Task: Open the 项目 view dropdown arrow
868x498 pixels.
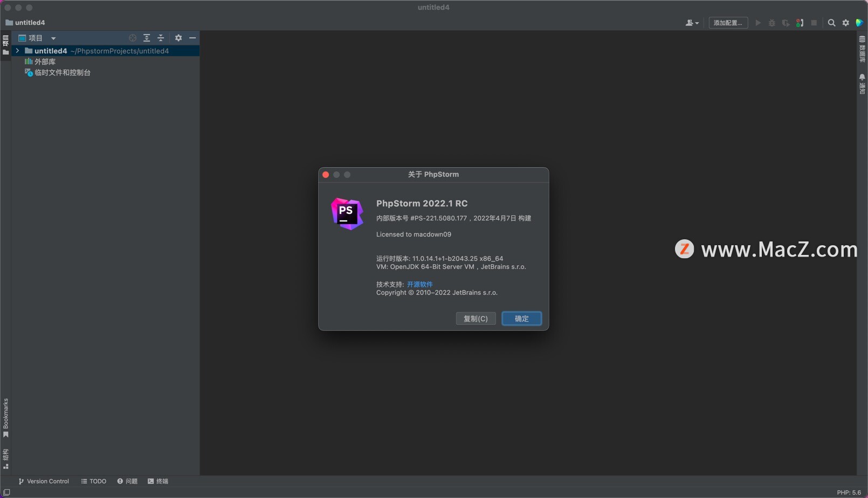Action: tap(53, 38)
